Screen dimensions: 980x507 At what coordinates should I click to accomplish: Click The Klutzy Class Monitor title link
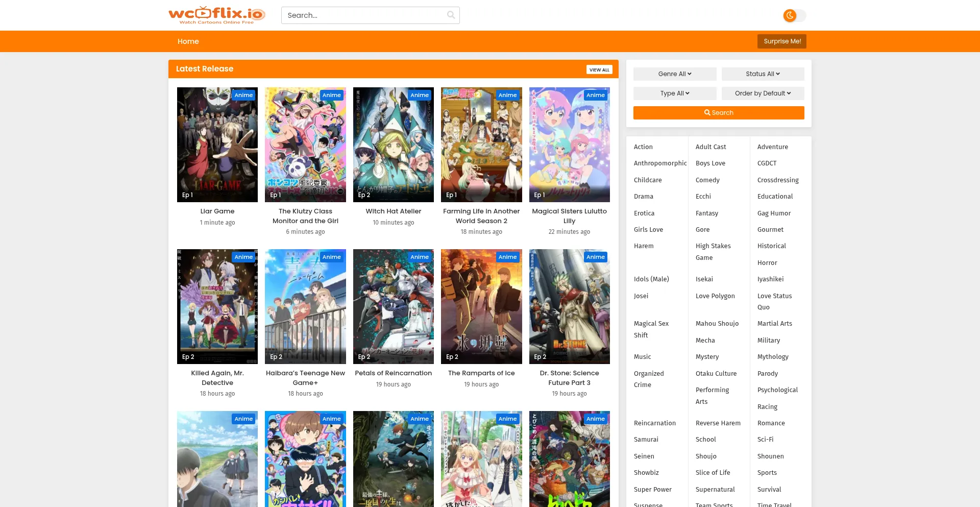point(305,216)
